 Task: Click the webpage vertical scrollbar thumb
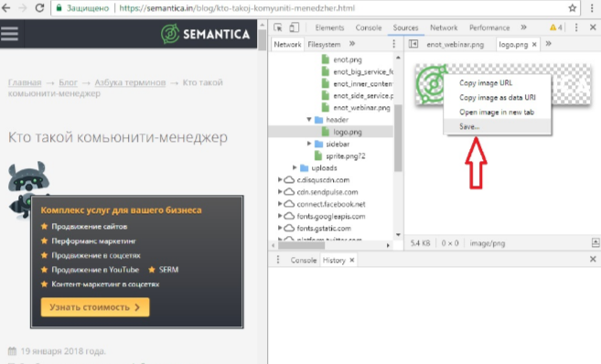click(262, 40)
